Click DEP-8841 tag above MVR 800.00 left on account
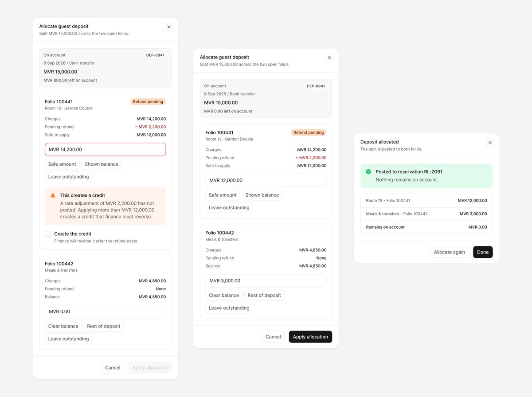Image resolution: width=532 pixels, height=397 pixels. [155, 55]
